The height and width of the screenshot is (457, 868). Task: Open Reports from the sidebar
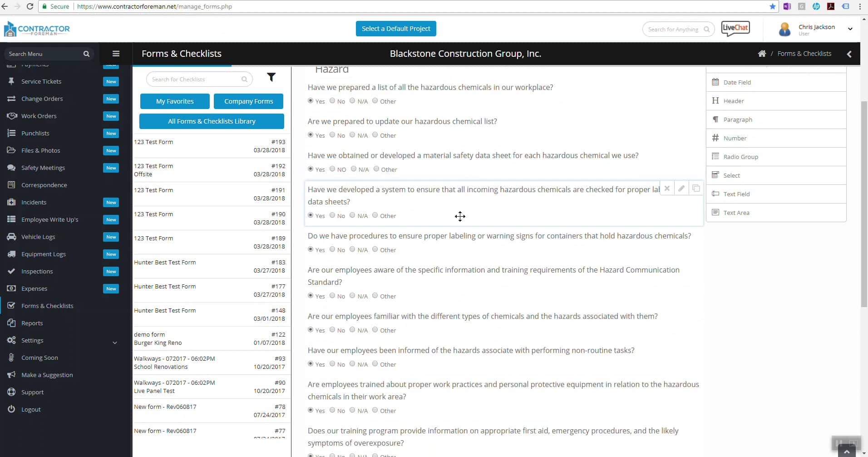(x=32, y=323)
